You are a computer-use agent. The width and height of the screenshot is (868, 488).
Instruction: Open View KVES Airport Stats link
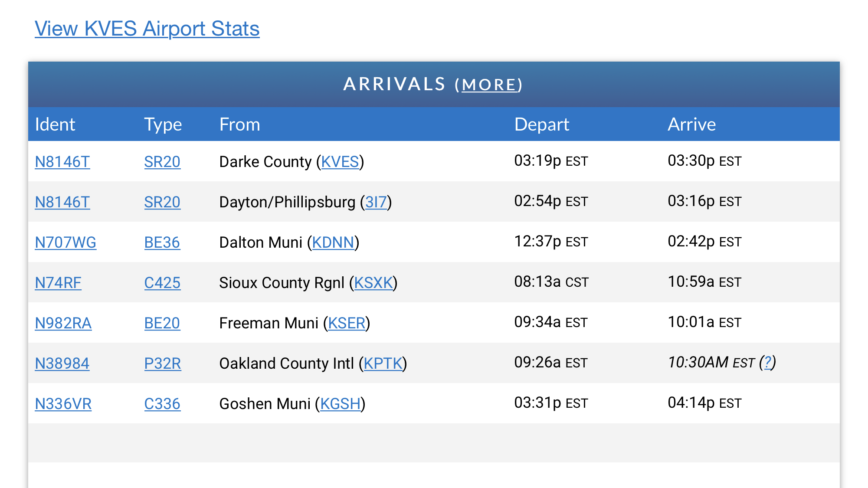click(147, 29)
